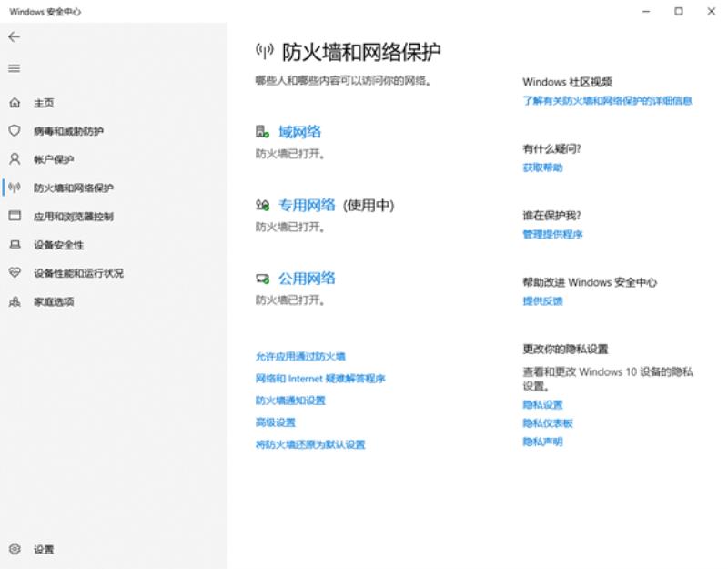Screen dimensions: 728x569
Task: Open 隐私声明 link
Action: coord(542,442)
